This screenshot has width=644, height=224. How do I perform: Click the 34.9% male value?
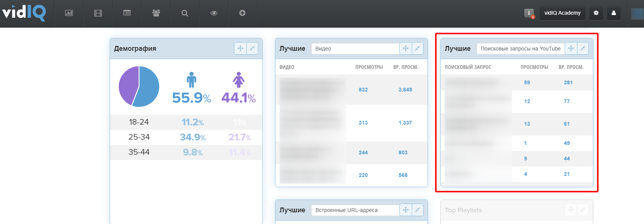[x=193, y=137]
